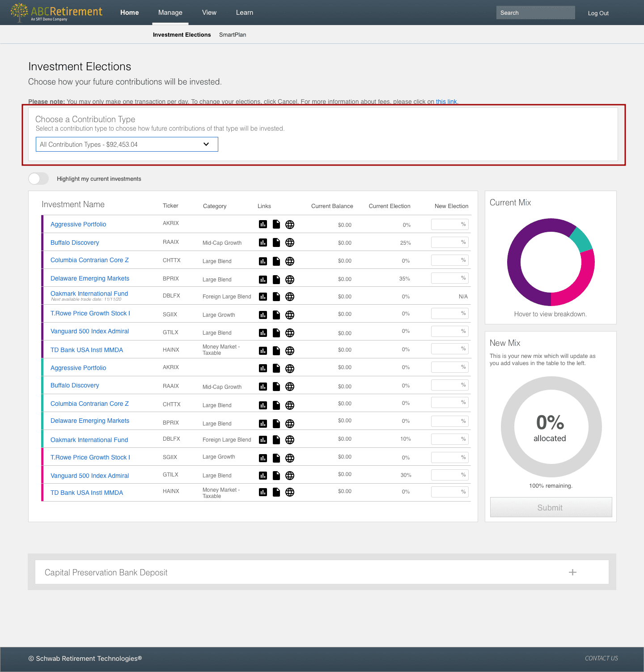644x672 pixels.
Task: Go to the Home menu
Action: pyautogui.click(x=130, y=13)
